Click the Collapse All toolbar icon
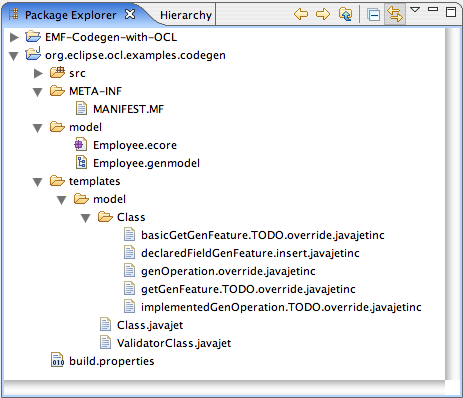 pos(373,15)
